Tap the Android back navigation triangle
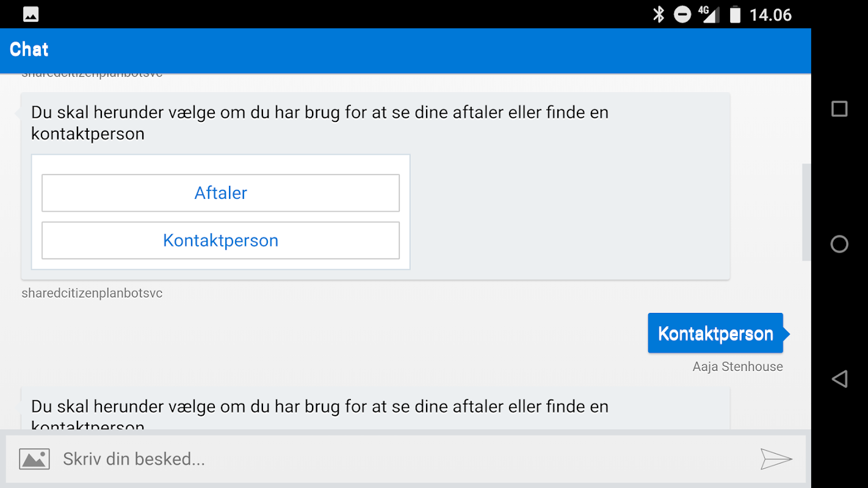This screenshot has width=868, height=488. pyautogui.click(x=839, y=379)
